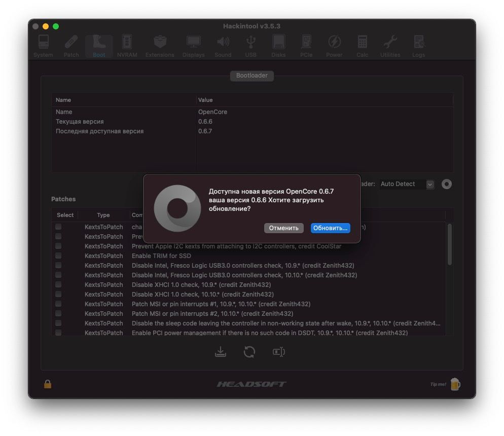The image size is (504, 436).
Task: Click the OpenCore logo in the dialog
Action: pyautogui.click(x=177, y=208)
